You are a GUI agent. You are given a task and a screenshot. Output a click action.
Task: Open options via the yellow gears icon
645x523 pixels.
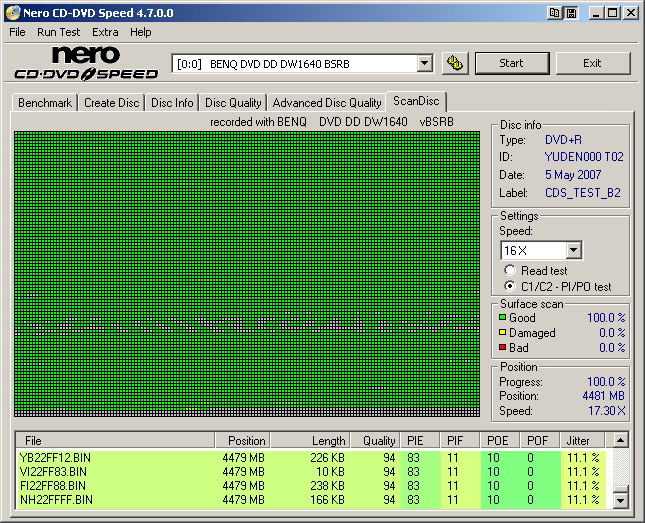[455, 63]
